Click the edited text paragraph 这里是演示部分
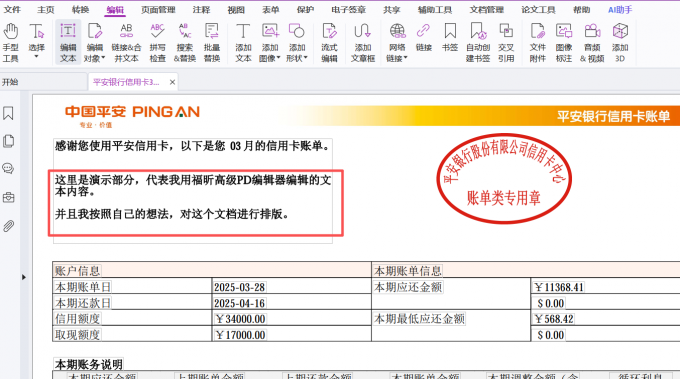 (193, 186)
